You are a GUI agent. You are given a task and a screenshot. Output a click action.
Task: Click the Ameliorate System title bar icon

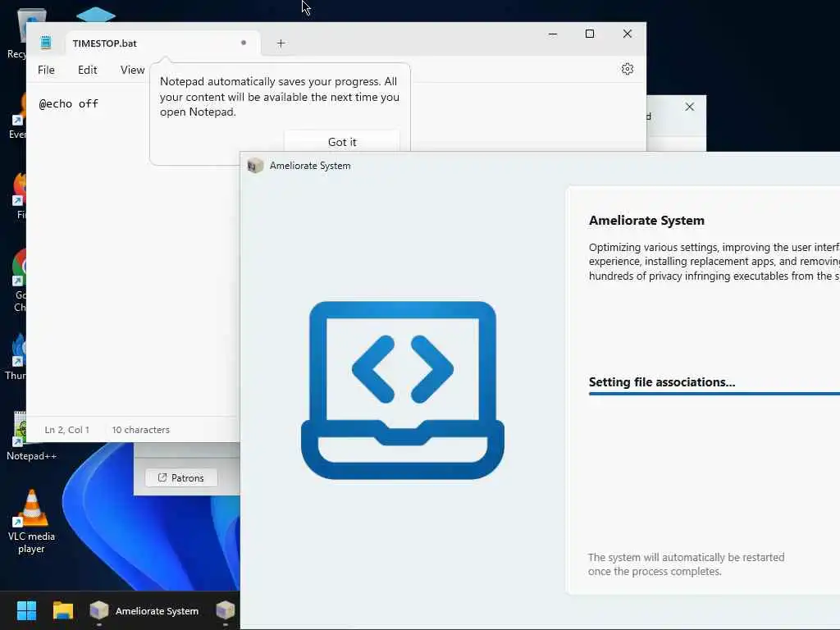coord(255,166)
